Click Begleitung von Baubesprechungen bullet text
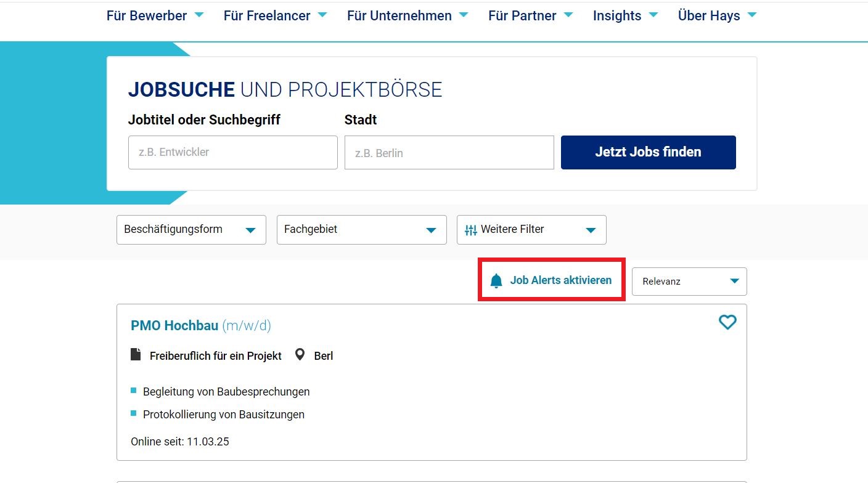Image resolution: width=868 pixels, height=483 pixels. (226, 392)
